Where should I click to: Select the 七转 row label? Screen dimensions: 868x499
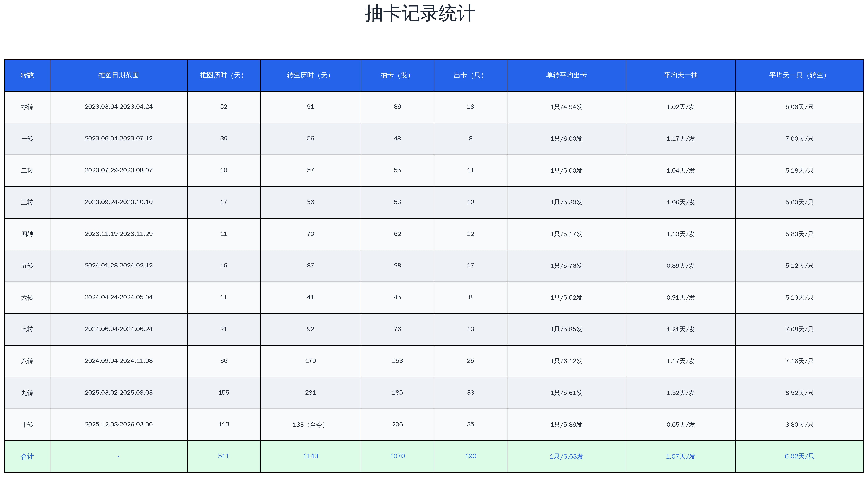pos(27,329)
